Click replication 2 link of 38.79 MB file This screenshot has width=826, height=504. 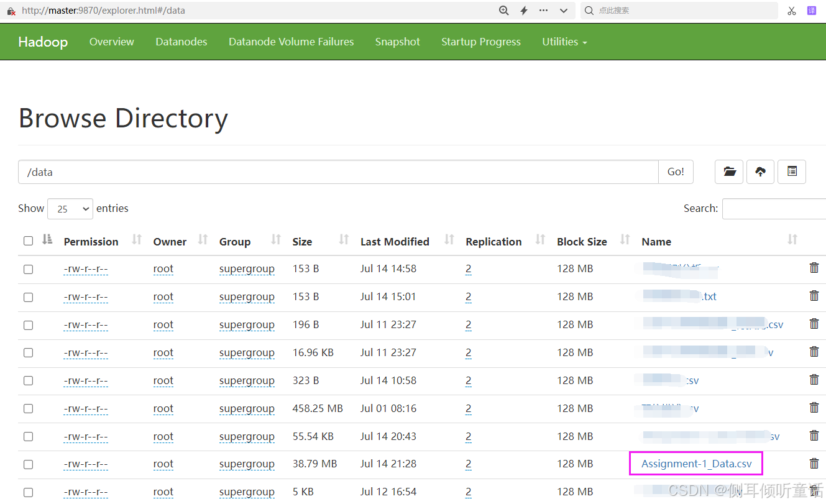[x=469, y=464]
